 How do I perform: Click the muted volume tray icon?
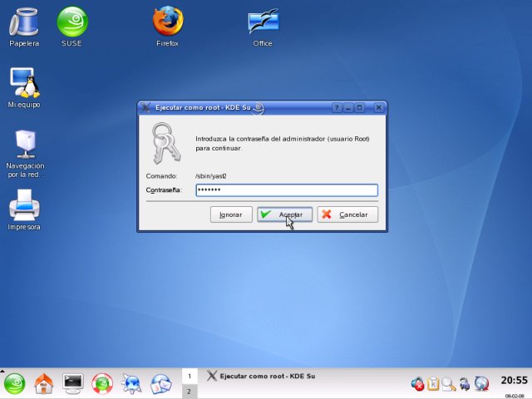click(x=417, y=384)
